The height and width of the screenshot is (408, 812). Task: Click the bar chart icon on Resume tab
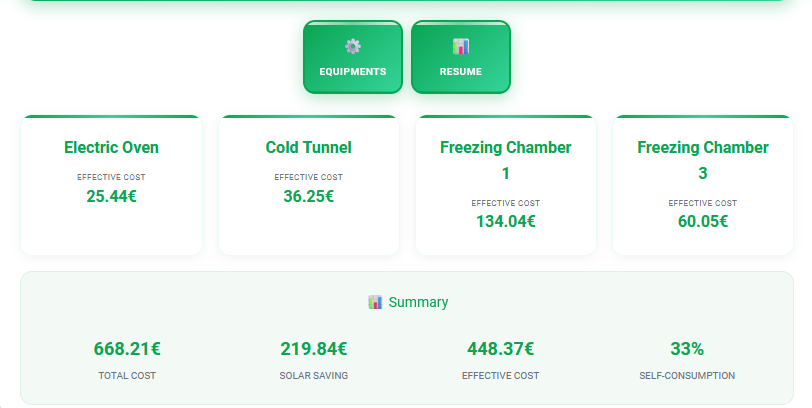(461, 46)
